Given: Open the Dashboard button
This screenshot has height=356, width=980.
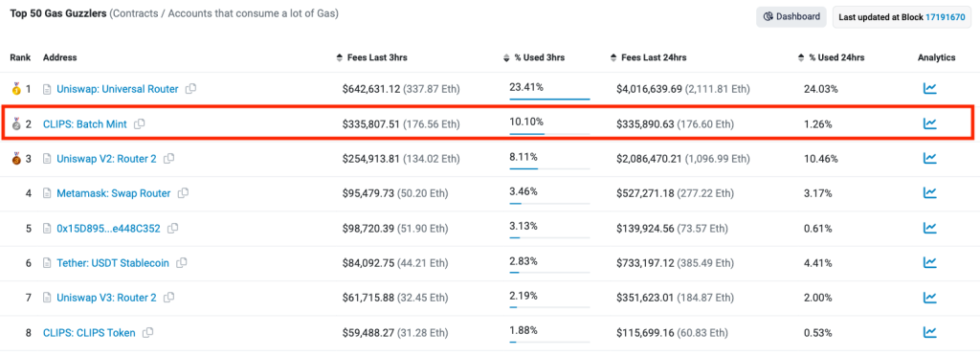Looking at the screenshot, I should (x=791, y=17).
